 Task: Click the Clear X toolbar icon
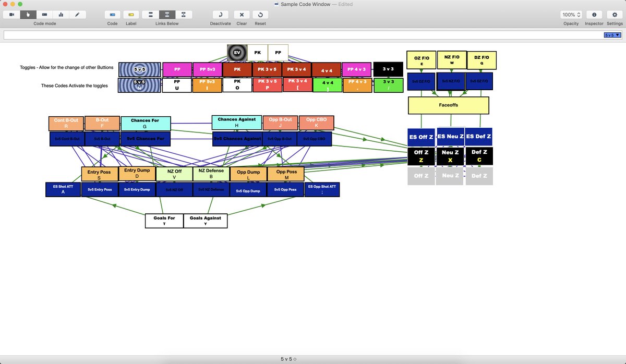242,15
